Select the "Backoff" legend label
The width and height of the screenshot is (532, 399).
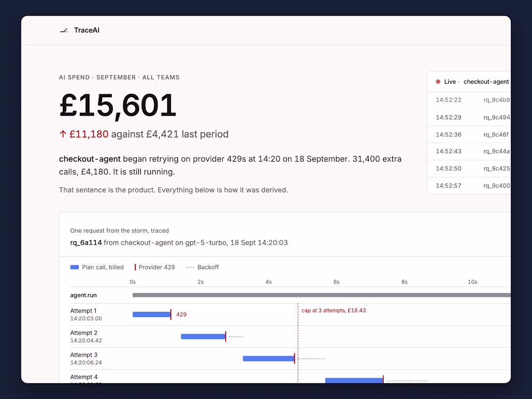(208, 267)
